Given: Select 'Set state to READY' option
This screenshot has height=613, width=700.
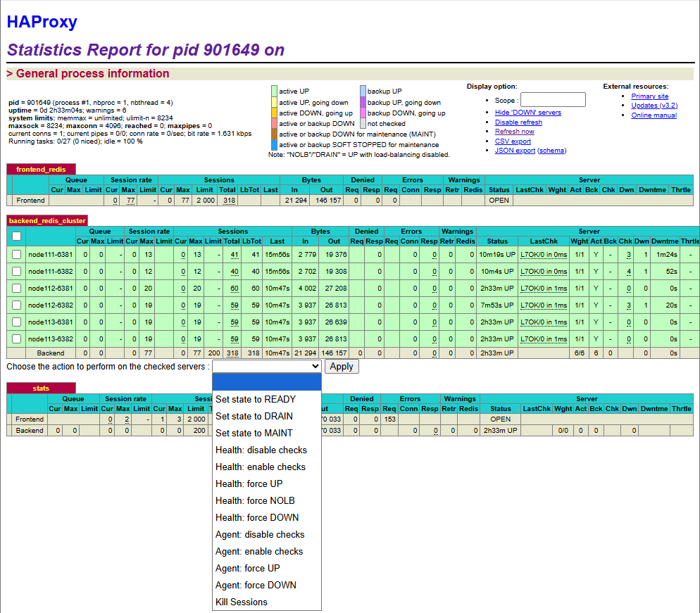Looking at the screenshot, I should point(267,399).
